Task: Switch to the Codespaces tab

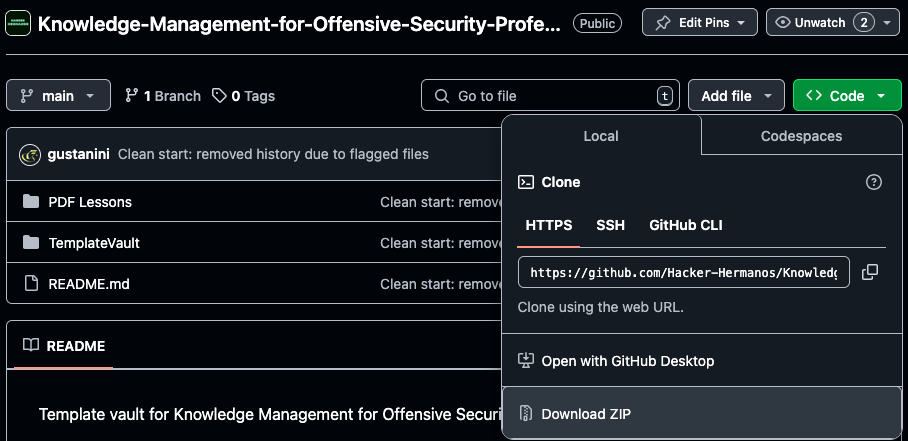Action: (x=801, y=136)
